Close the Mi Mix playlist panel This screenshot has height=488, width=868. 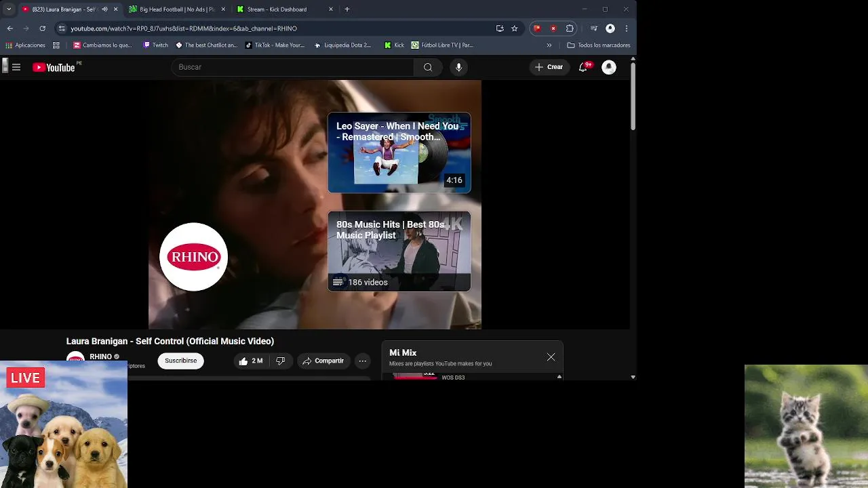tap(551, 357)
